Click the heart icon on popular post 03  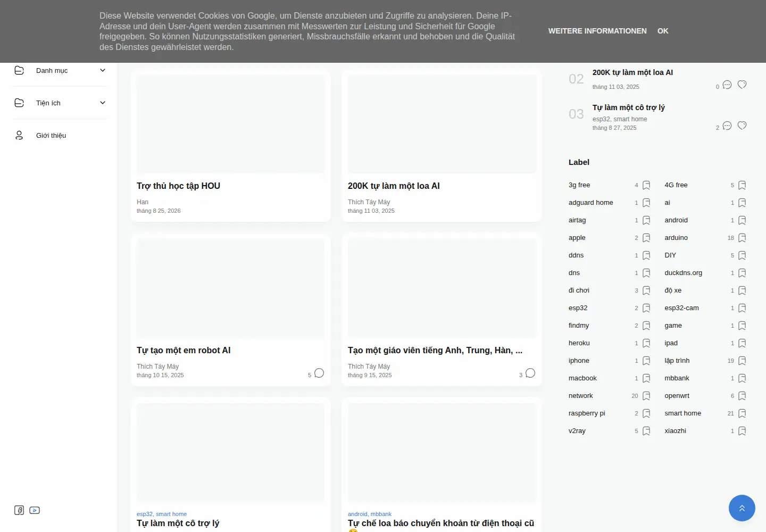tap(742, 126)
